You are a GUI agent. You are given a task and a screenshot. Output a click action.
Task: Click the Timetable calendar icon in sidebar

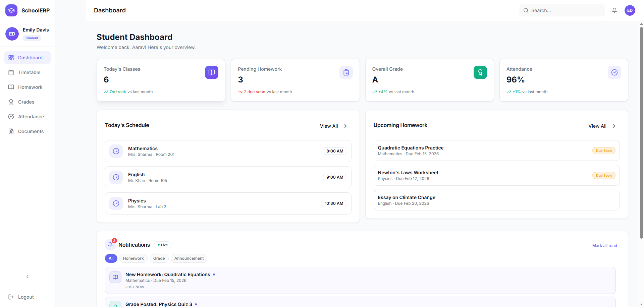(11, 72)
